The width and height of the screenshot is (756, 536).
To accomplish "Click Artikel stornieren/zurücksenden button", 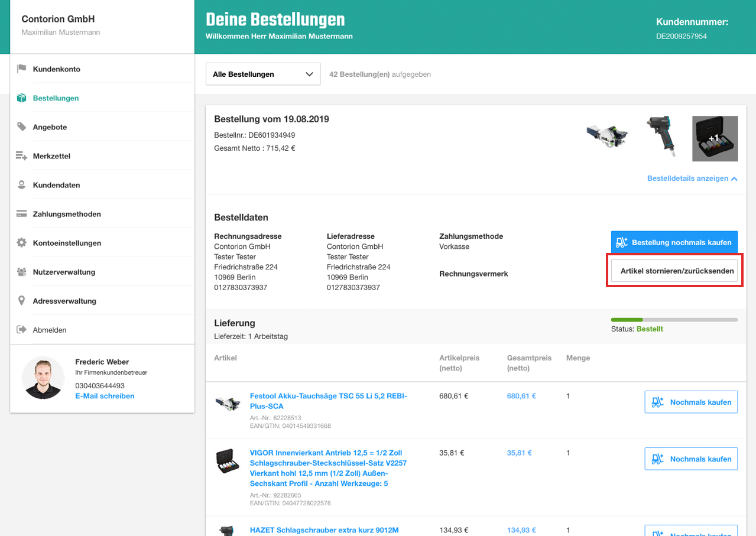I will click(x=674, y=271).
